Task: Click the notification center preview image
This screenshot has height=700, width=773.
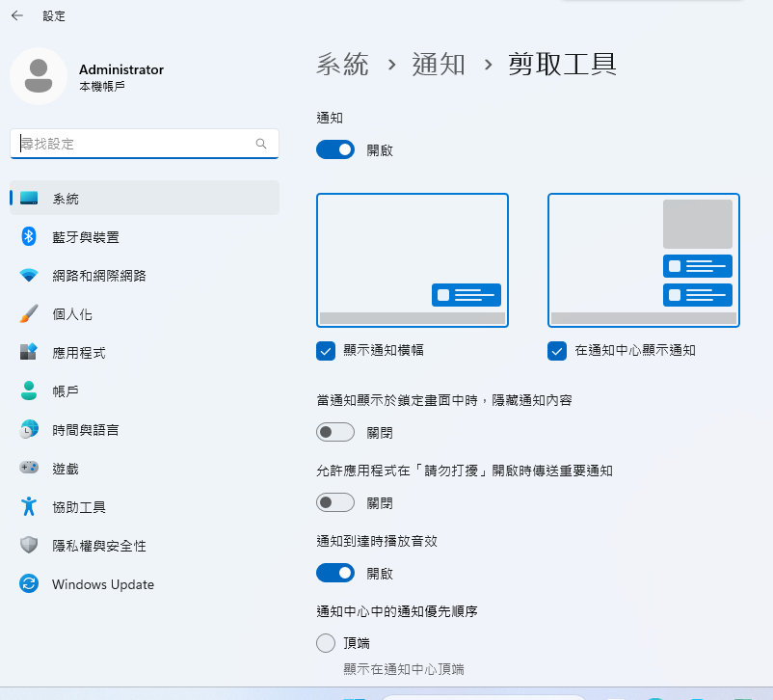Action: point(643,260)
